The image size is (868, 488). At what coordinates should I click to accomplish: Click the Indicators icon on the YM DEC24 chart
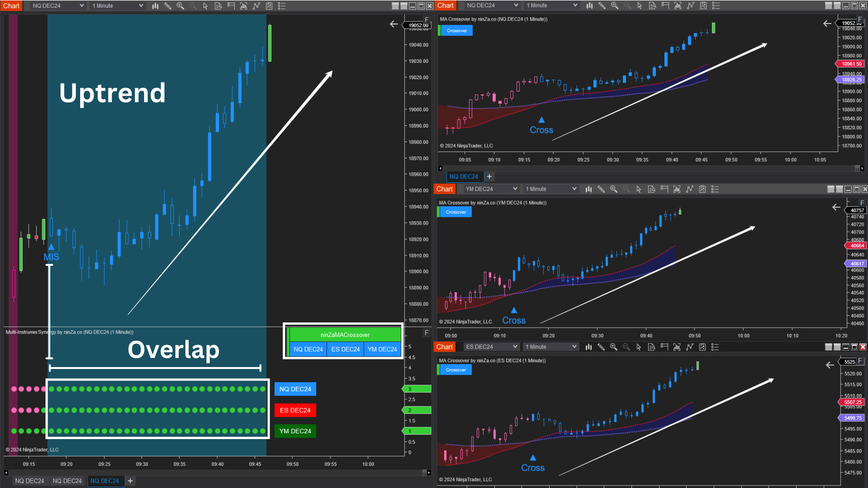pos(677,189)
